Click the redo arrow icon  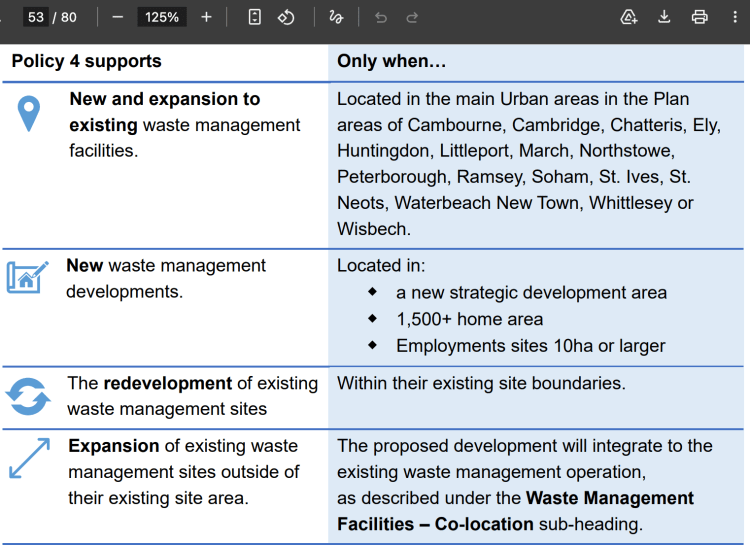412,17
